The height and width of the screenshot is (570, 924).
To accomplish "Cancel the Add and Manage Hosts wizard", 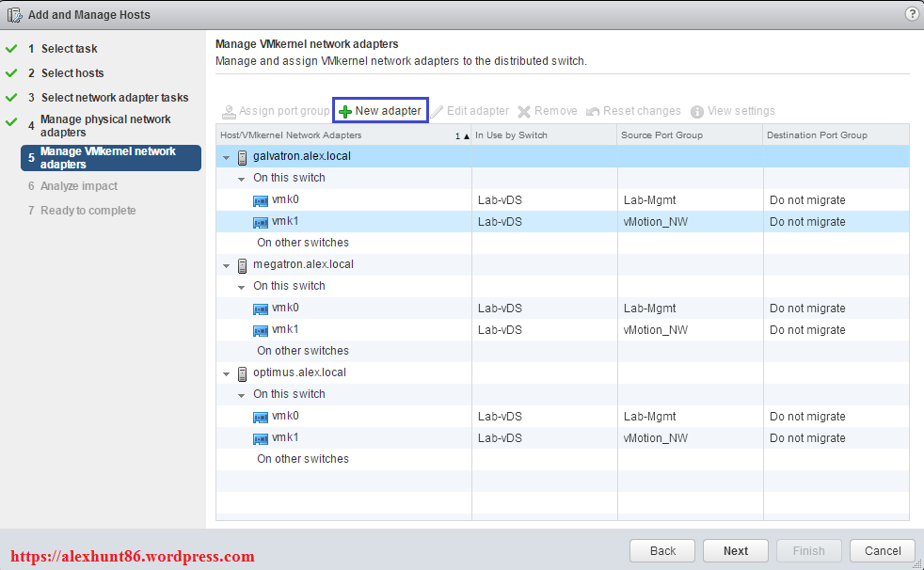I will (882, 550).
